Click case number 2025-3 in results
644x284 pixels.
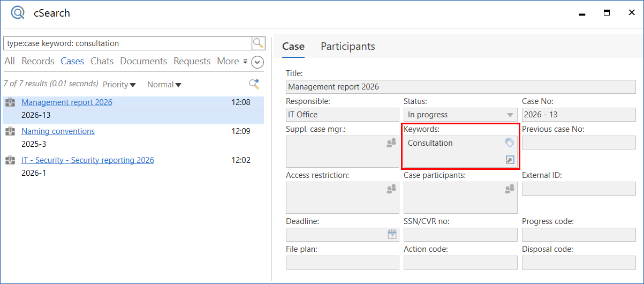pos(34,144)
